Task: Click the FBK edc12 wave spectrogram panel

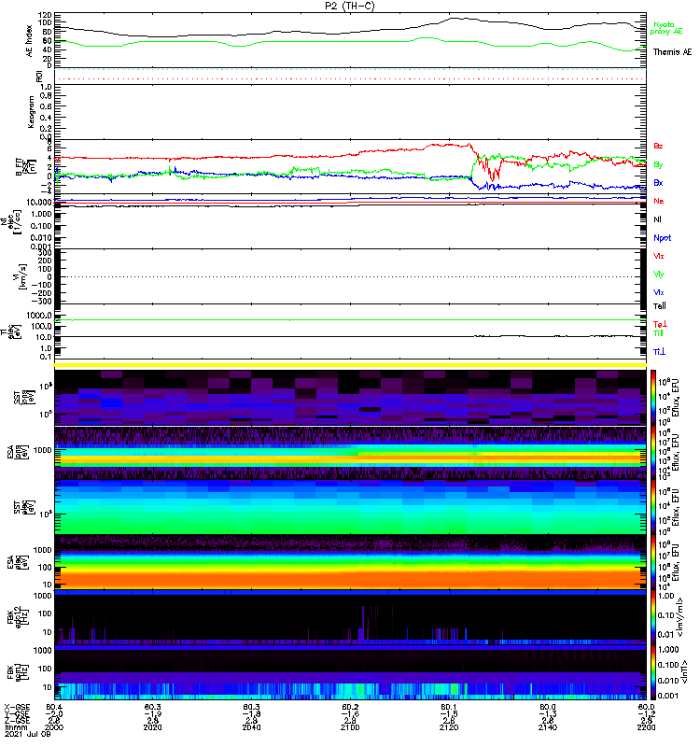Action: tap(350, 617)
